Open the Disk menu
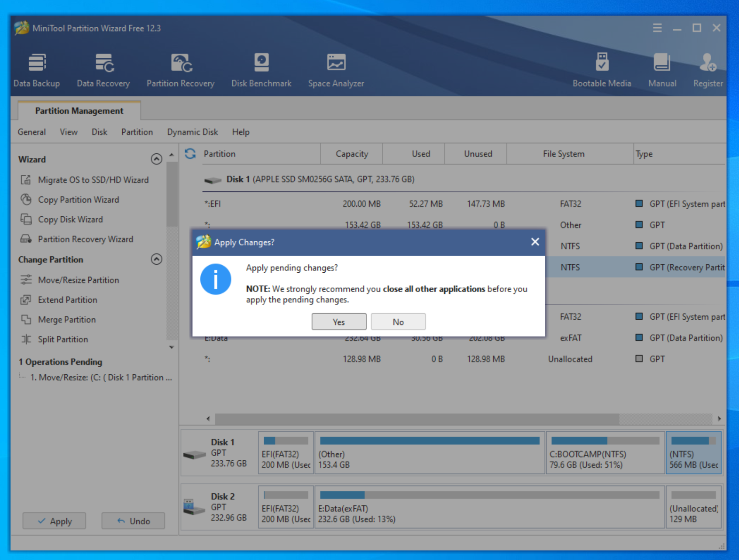 pyautogui.click(x=99, y=132)
